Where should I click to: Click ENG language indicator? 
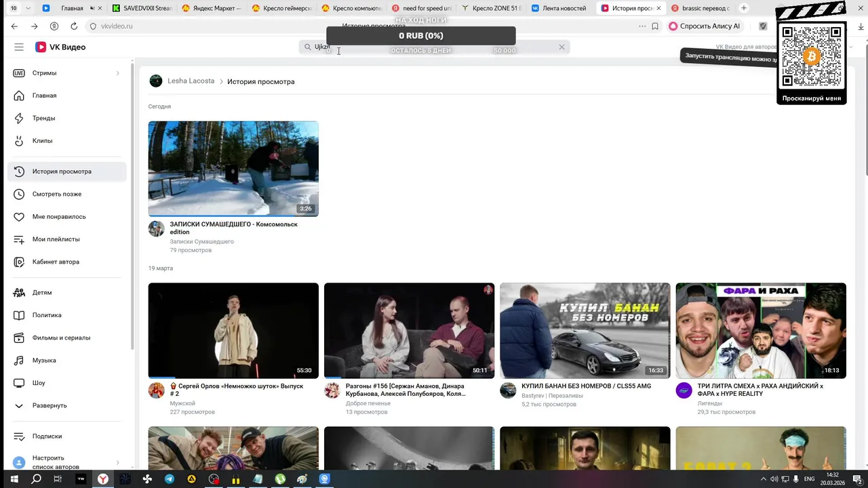tap(809, 479)
